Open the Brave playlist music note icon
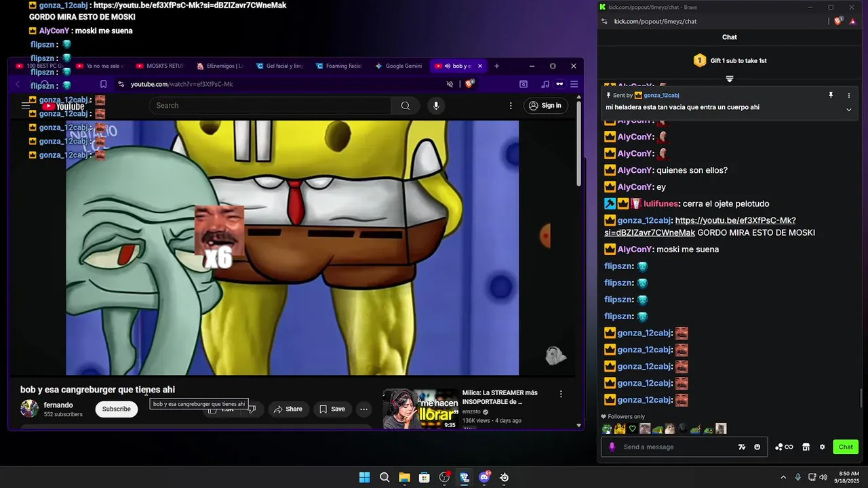The image size is (868, 488). pyautogui.click(x=545, y=84)
